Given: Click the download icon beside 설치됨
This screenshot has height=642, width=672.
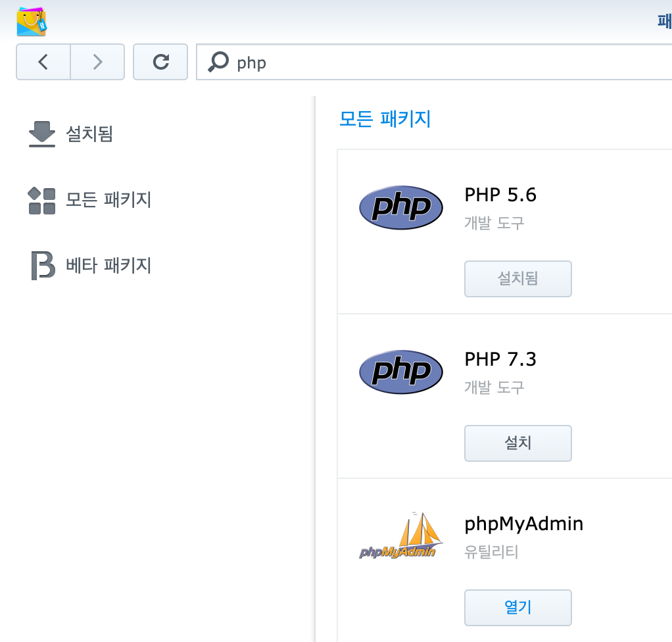Looking at the screenshot, I should 41,134.
